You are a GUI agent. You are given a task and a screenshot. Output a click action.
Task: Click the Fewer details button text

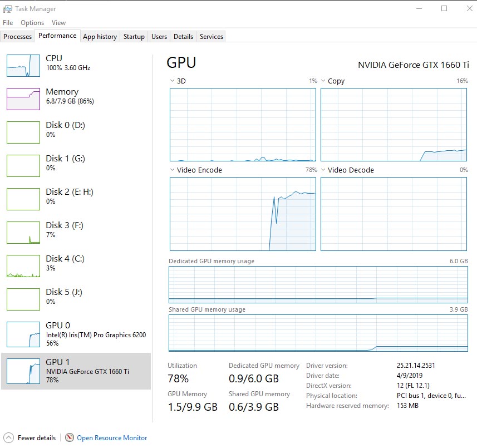[37, 438]
